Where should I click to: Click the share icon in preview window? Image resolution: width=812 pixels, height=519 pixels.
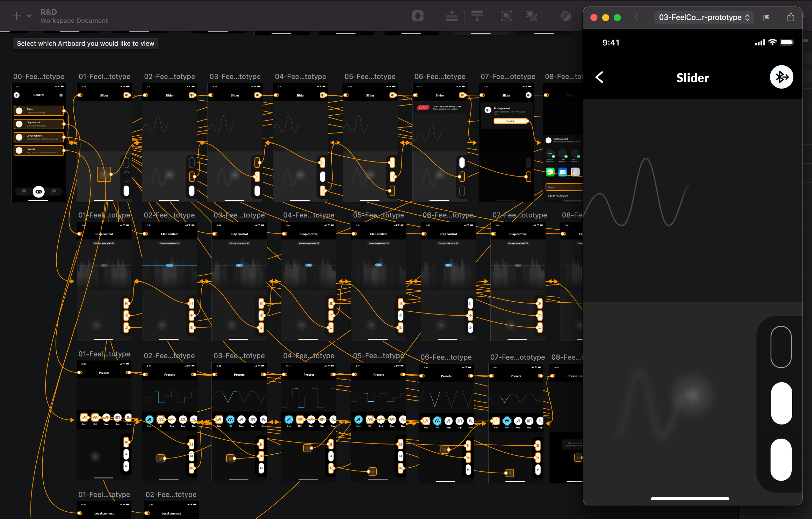click(x=790, y=17)
